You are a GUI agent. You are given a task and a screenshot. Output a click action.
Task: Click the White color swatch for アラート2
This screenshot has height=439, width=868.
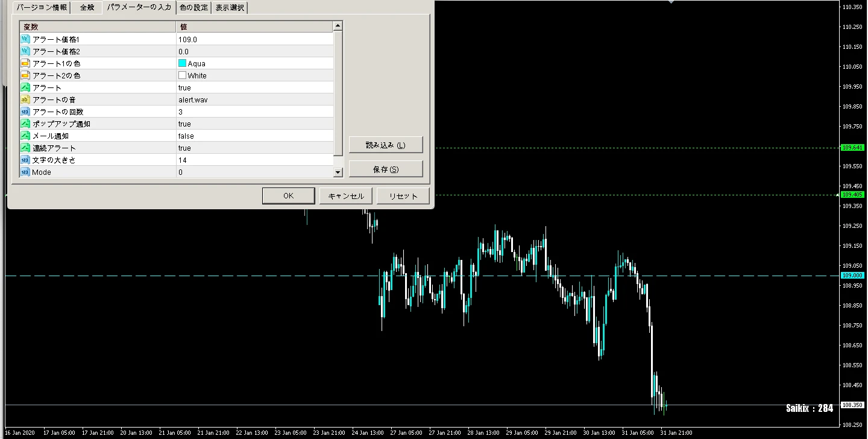click(182, 75)
